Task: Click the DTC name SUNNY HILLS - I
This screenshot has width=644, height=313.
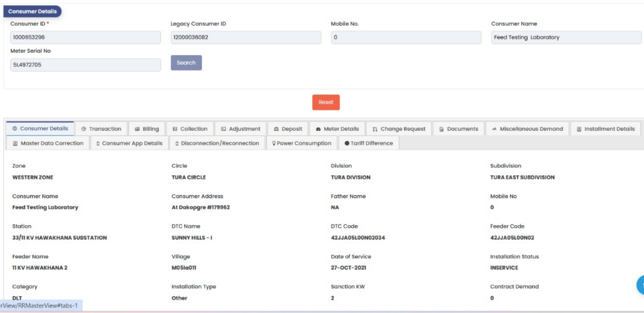Action: click(x=192, y=238)
